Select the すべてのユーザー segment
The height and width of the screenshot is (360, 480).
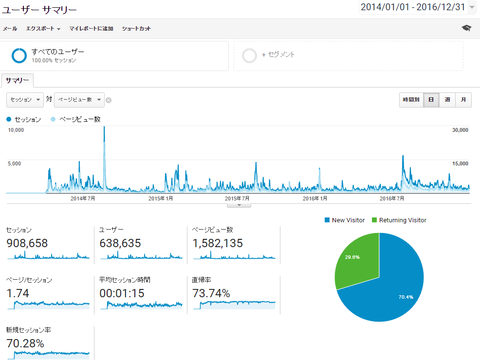pos(114,56)
